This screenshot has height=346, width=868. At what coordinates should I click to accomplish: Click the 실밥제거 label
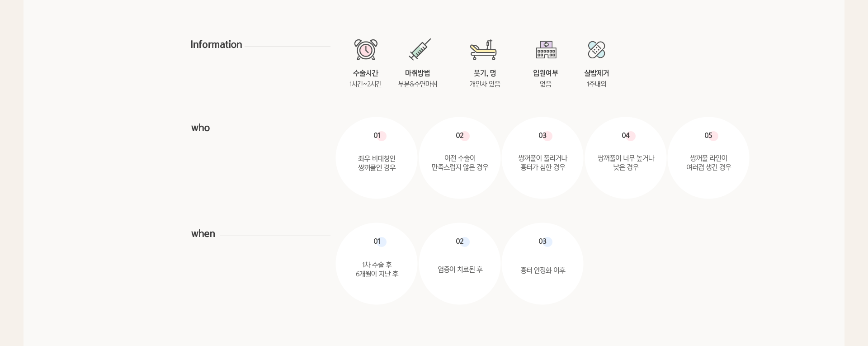pyautogui.click(x=596, y=73)
